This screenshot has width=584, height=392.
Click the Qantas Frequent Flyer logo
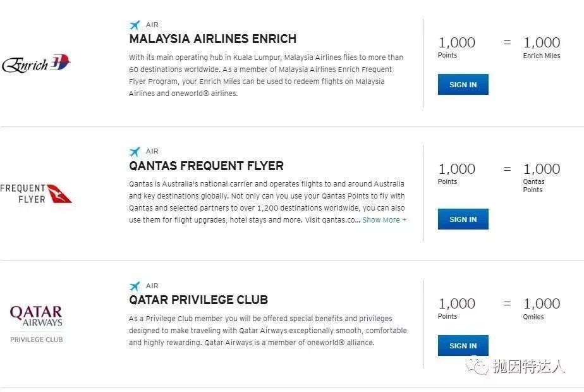36,193
